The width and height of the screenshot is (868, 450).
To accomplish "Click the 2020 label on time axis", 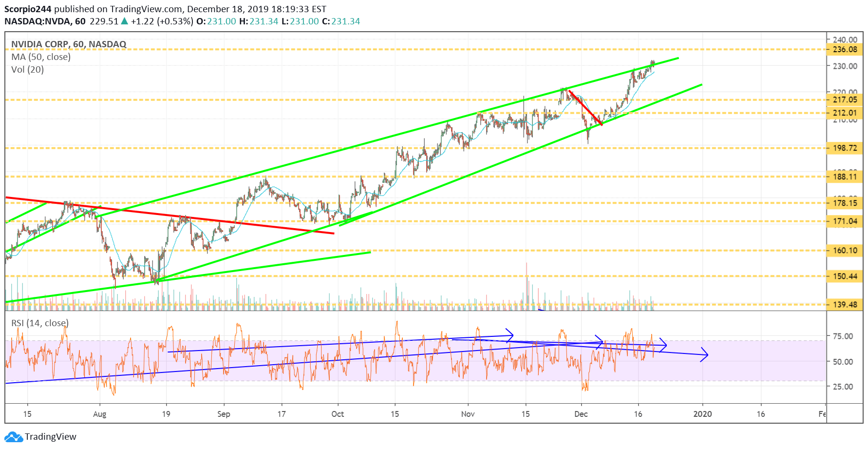I will point(702,414).
